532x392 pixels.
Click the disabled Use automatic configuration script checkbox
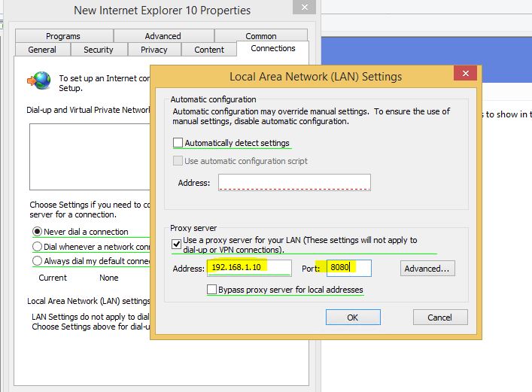(x=178, y=161)
